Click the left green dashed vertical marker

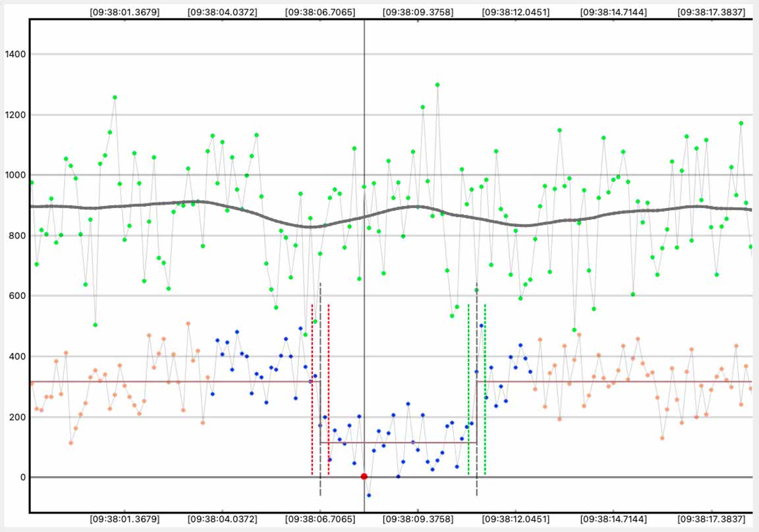tap(468, 395)
